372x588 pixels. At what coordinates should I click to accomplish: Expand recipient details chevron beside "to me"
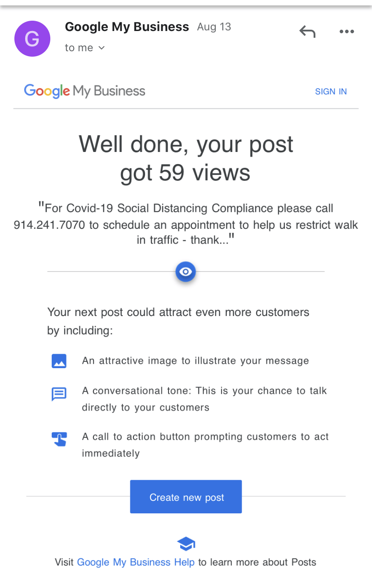pos(102,48)
